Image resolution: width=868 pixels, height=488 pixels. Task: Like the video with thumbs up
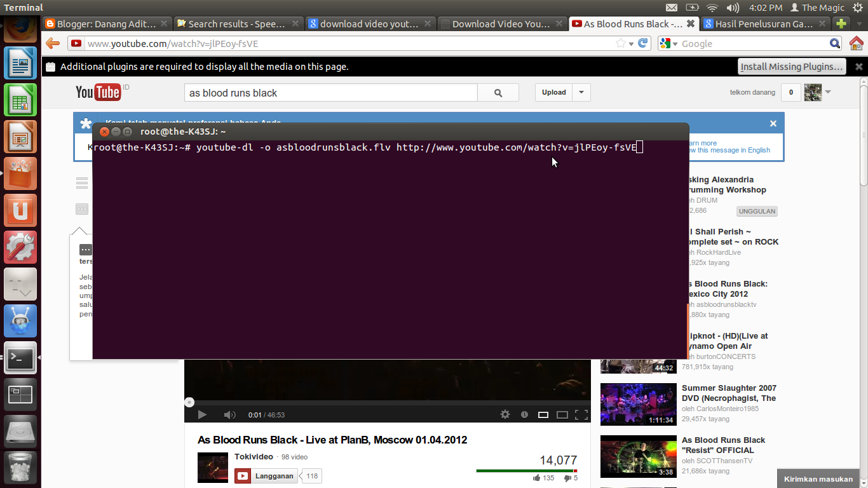tap(537, 478)
